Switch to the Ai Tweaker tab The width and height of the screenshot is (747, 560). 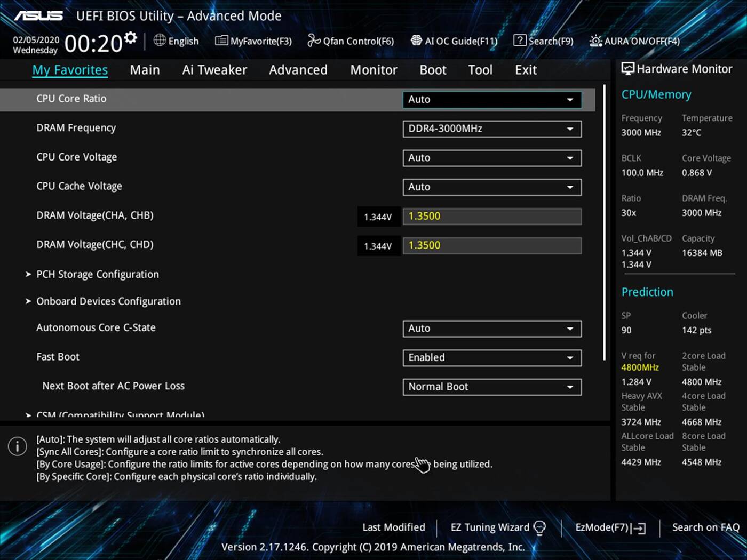point(214,69)
